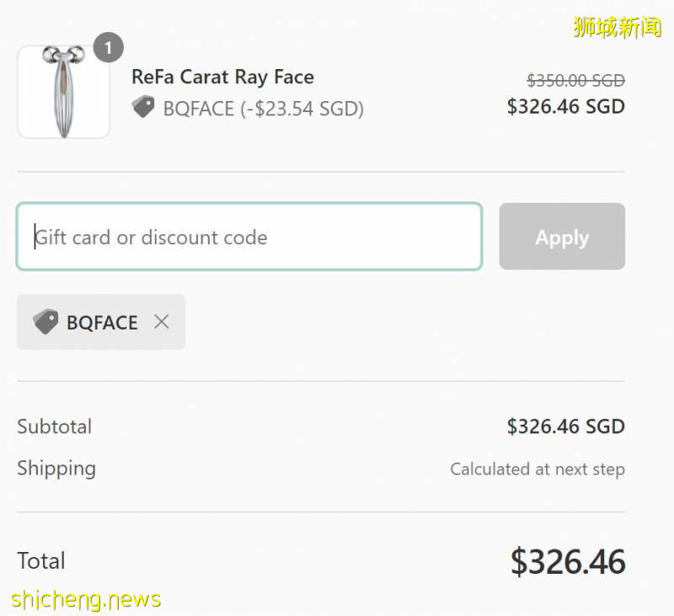Click the yellow 狮城新闻 watermark logo
674x616 pixels.
[x=617, y=27]
